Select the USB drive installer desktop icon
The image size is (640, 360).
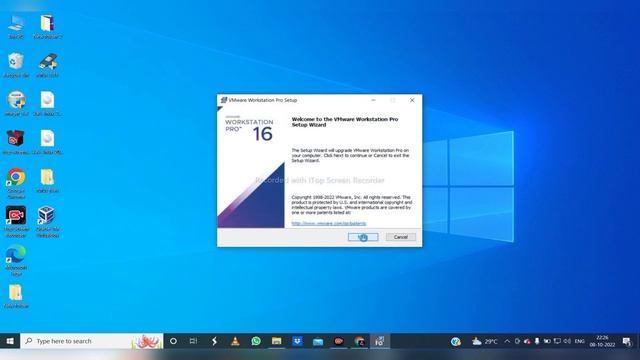tap(47, 65)
